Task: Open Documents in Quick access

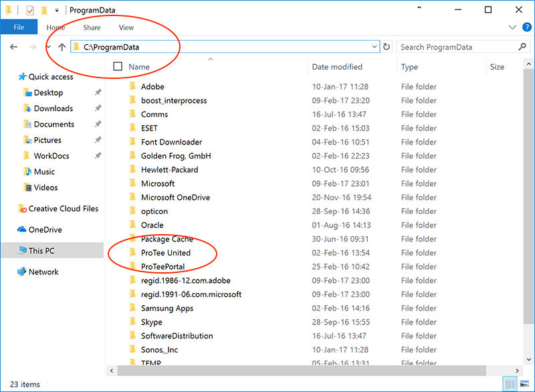Action: (x=54, y=124)
